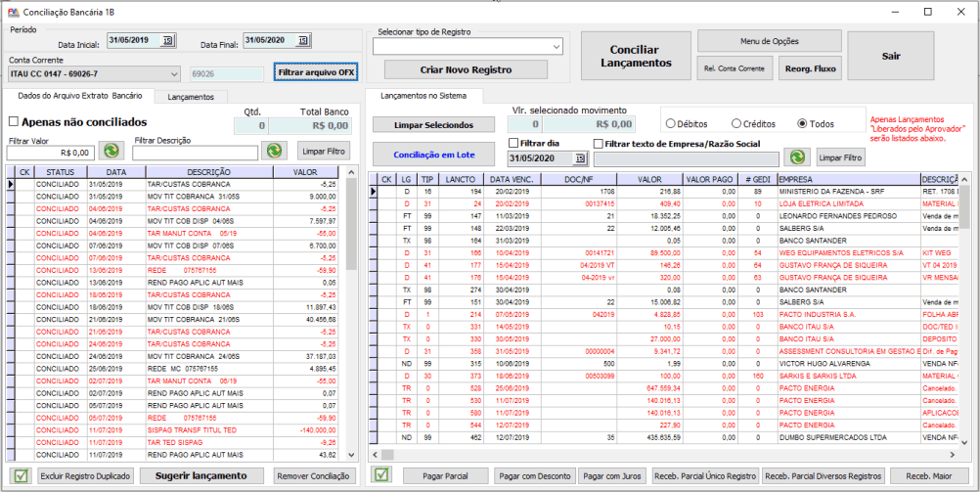The width and height of the screenshot is (980, 492).
Task: Select the Débitos radio button
Action: point(671,124)
